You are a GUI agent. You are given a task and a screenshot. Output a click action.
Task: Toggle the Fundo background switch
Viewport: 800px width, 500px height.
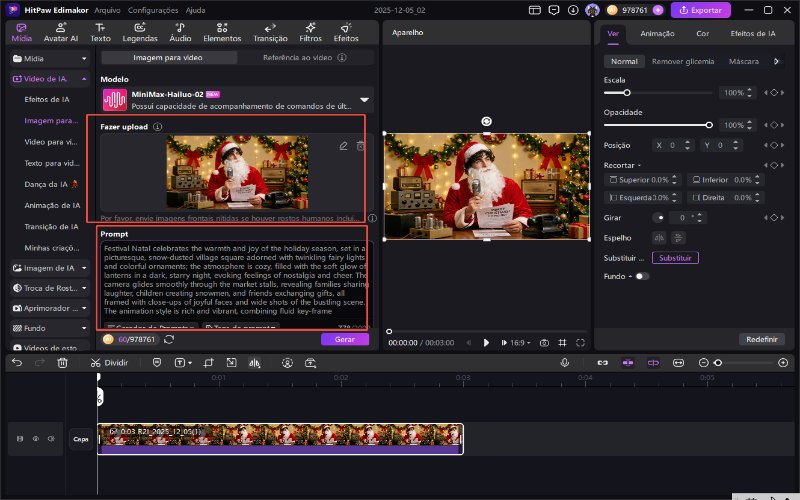coord(641,275)
